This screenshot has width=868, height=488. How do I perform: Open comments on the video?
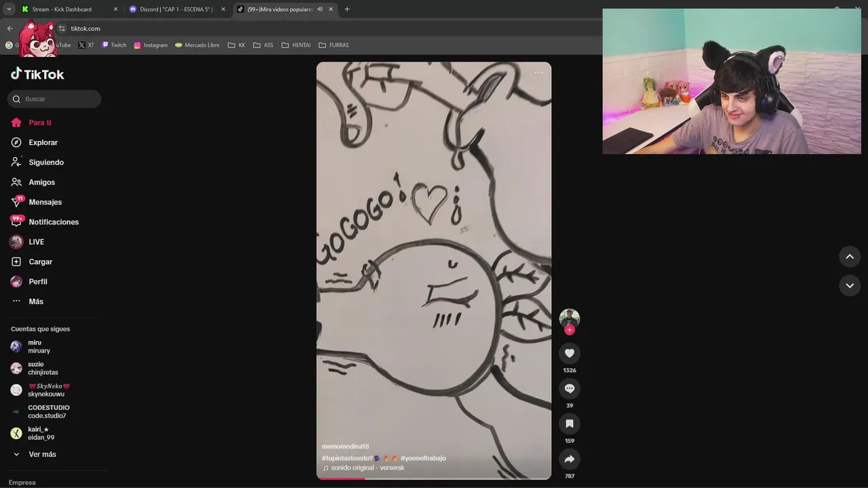click(x=570, y=388)
